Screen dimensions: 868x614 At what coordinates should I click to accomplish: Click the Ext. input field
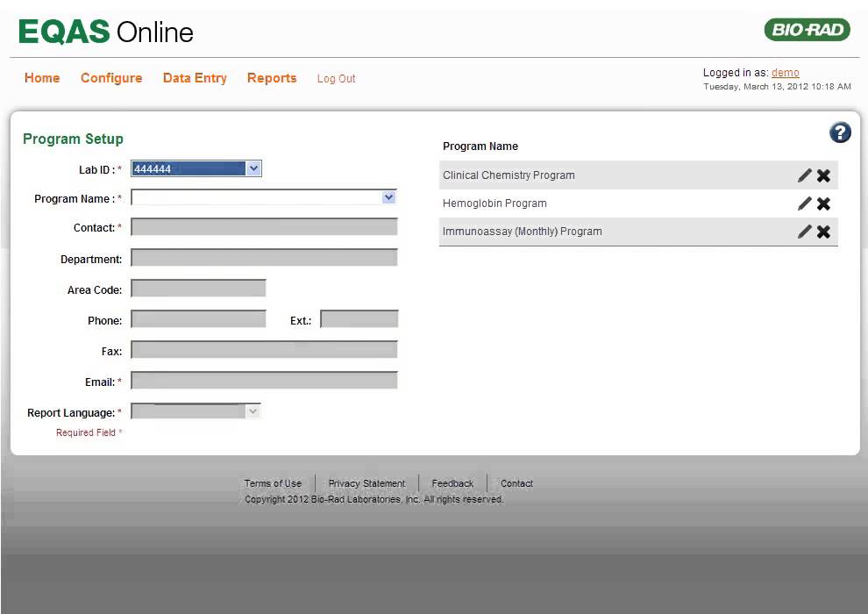[359, 319]
